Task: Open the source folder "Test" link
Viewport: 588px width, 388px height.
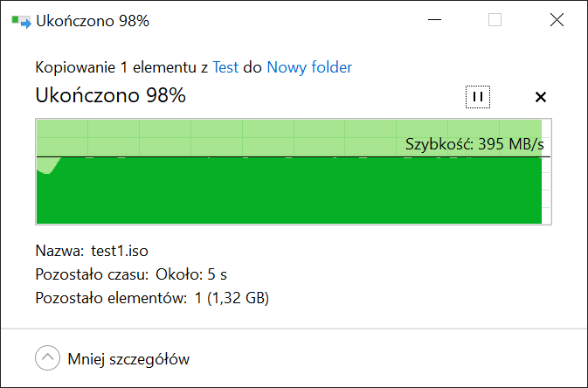Action: pyautogui.click(x=225, y=67)
